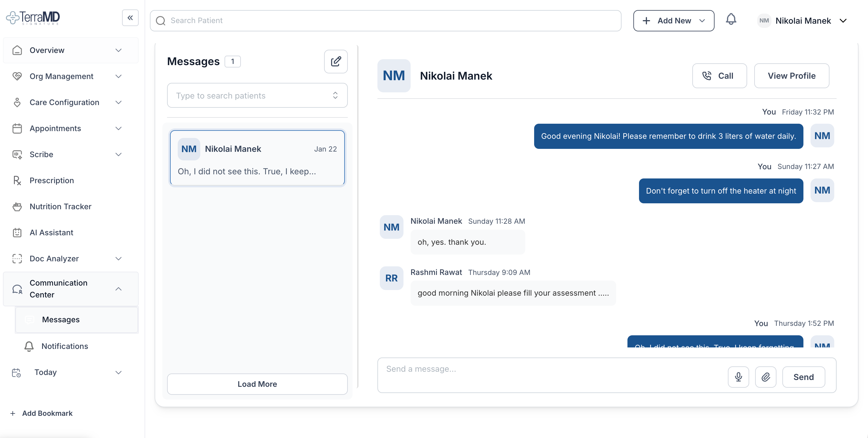Click the TerraMD logo

pos(33,17)
